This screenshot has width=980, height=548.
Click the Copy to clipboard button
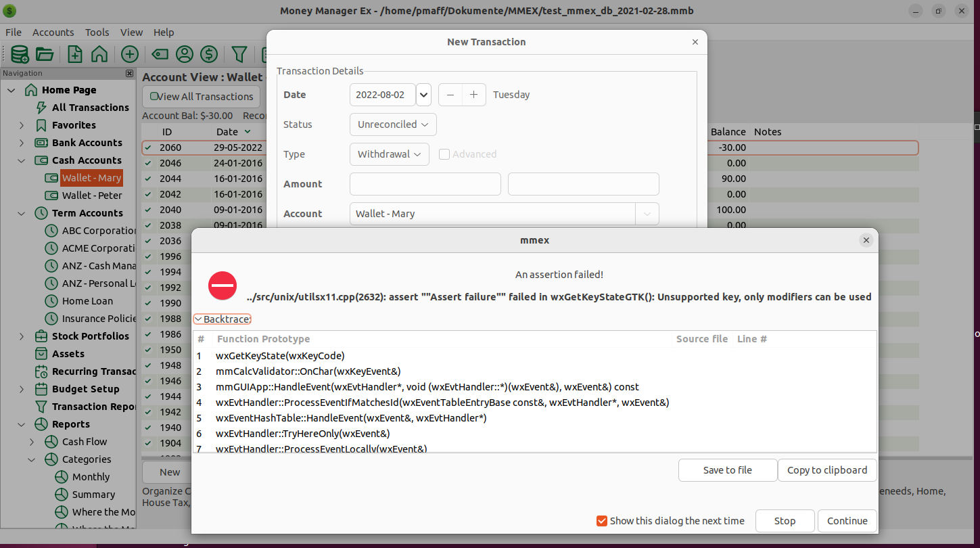coord(827,470)
